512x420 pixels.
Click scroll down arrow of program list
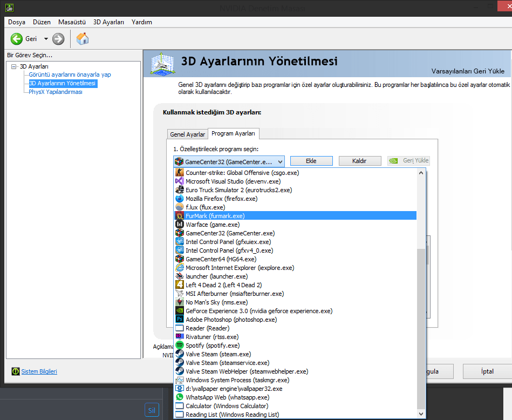(x=421, y=414)
